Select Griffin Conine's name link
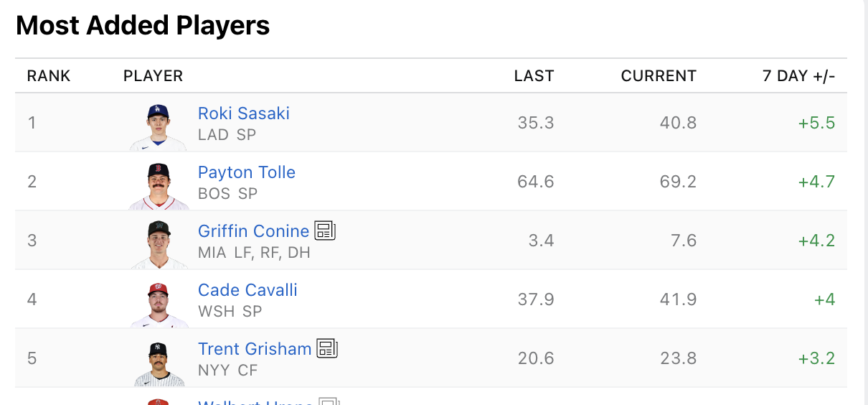 click(x=253, y=231)
